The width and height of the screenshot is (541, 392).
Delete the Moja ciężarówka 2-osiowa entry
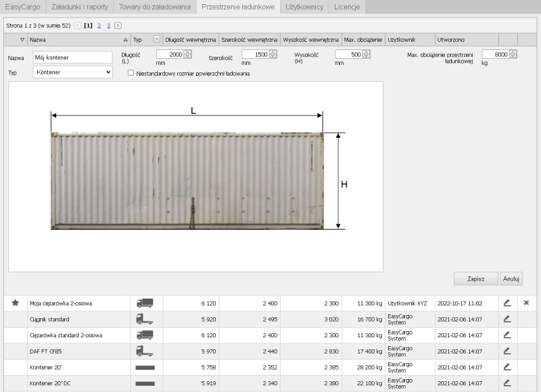tap(526, 303)
